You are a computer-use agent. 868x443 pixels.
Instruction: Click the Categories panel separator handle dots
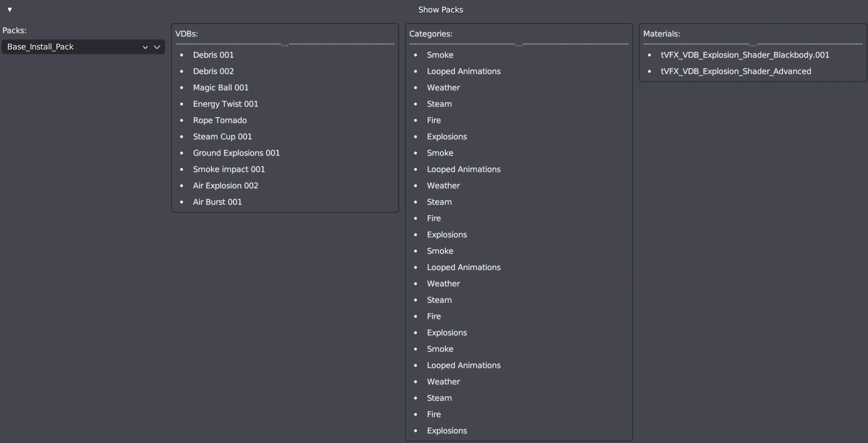[519, 45]
